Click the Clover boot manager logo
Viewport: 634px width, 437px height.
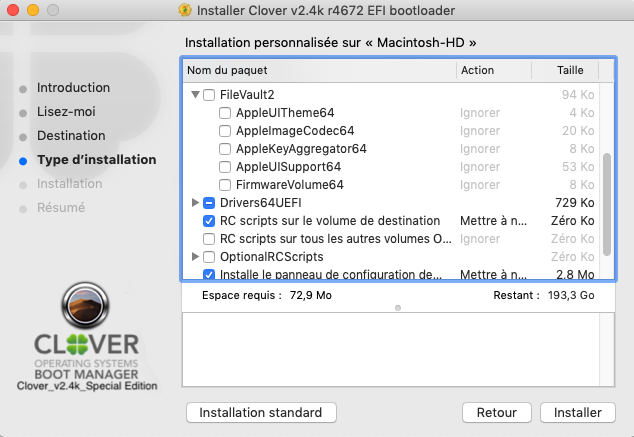[87, 362]
